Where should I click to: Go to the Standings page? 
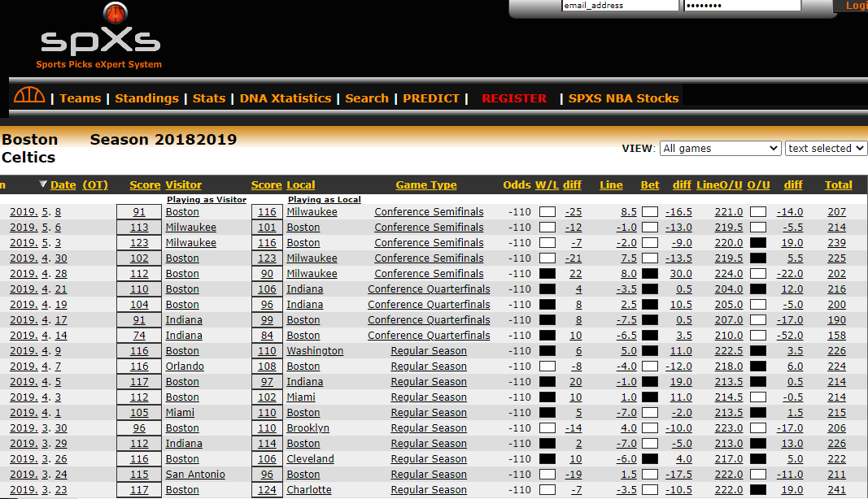coord(146,98)
